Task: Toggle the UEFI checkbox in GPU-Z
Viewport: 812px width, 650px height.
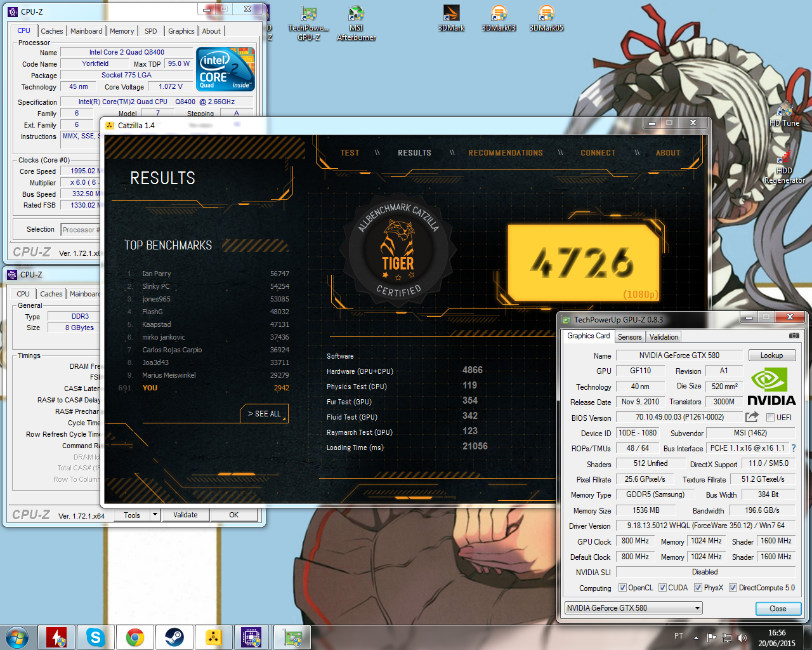Action: pos(770,418)
